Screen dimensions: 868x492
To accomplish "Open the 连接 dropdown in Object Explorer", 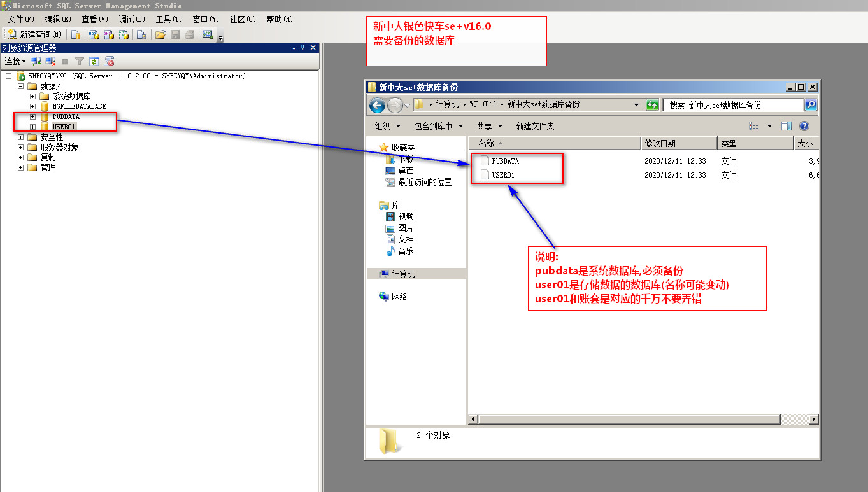I will click(15, 62).
